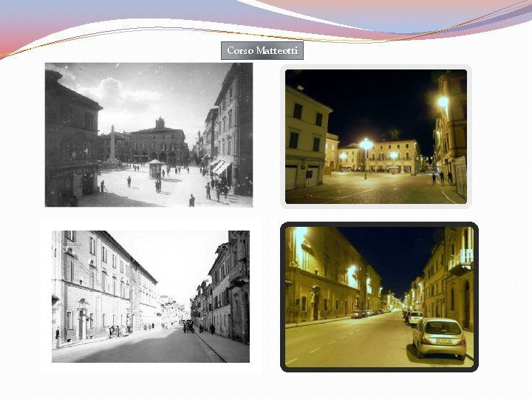
Task: Open the old black-and-white street photo
Action: coord(151,296)
